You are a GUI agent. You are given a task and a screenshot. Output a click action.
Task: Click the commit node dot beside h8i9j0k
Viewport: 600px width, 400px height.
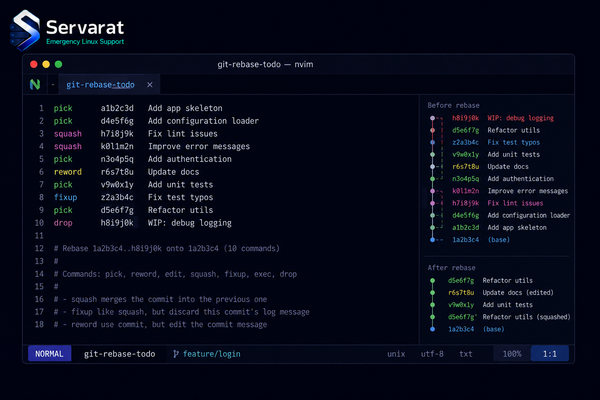tap(432, 118)
